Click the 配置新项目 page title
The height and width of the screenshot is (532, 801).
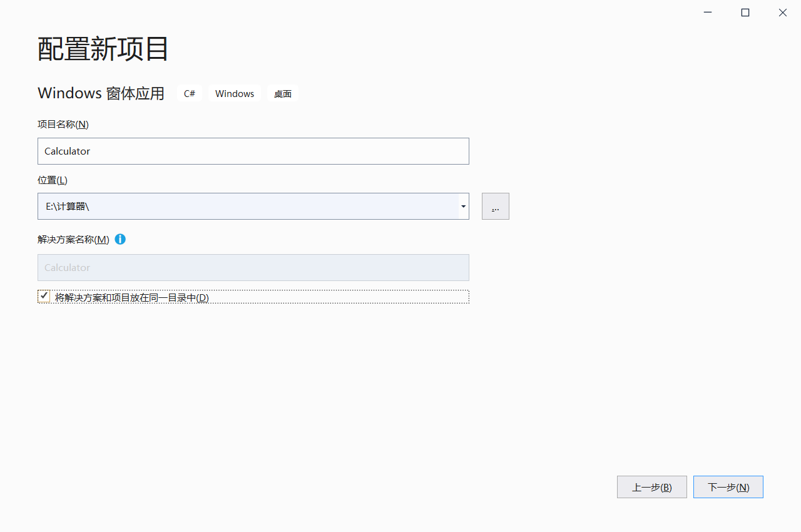pyautogui.click(x=102, y=49)
